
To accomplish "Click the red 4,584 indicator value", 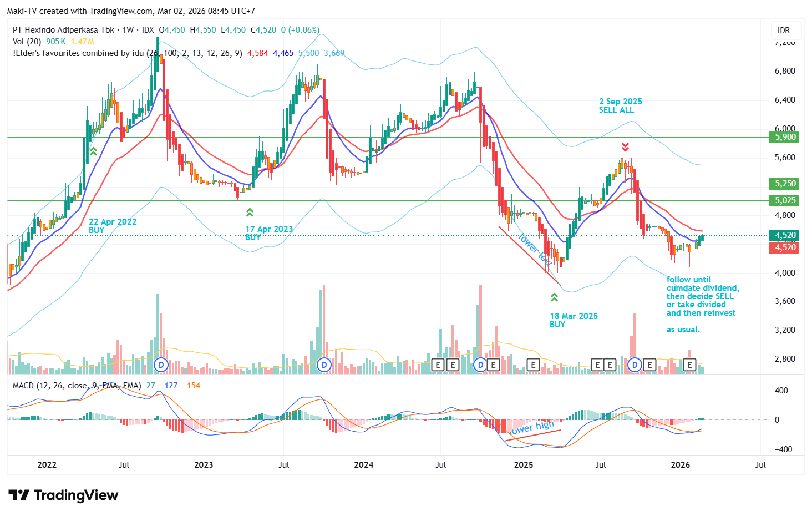I will pyautogui.click(x=258, y=53).
